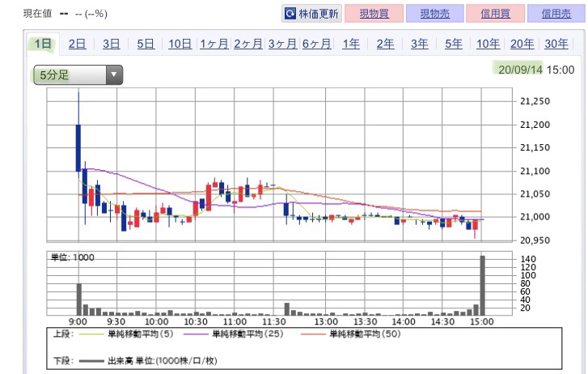Click the opening blue candlestick at 9:00
This screenshot has width=588, height=374.
click(x=78, y=147)
